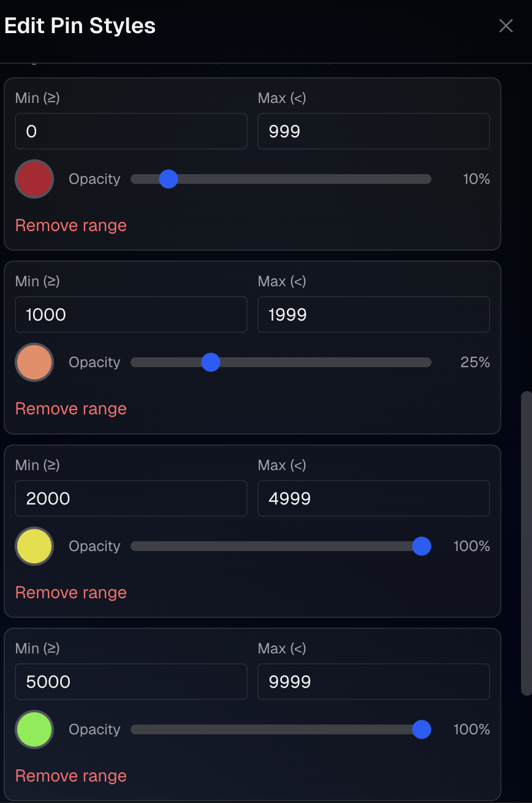Click the opacity slider handle at 25%
Viewport: 532px width, 803px height.
click(211, 362)
